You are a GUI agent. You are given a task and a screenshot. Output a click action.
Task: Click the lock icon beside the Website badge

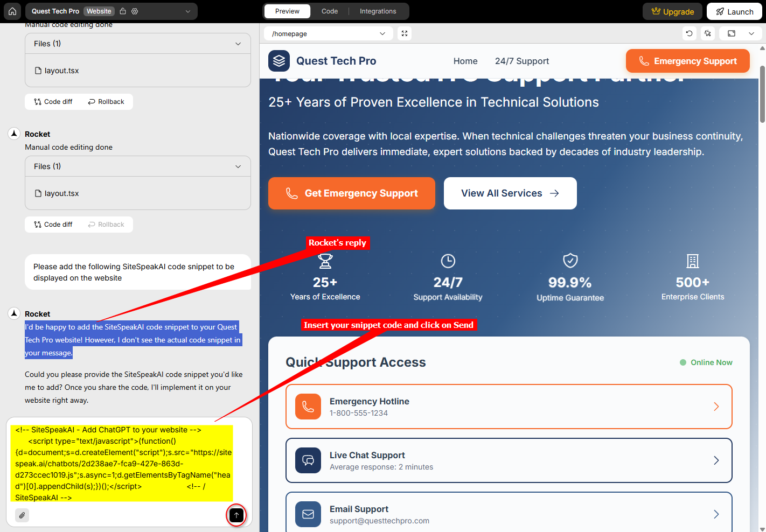coord(123,11)
